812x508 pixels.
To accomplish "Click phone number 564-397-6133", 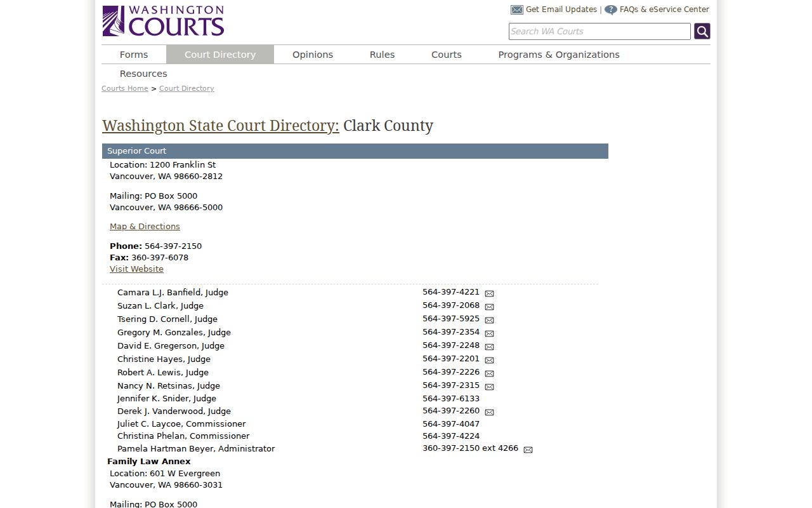I will click(451, 399).
